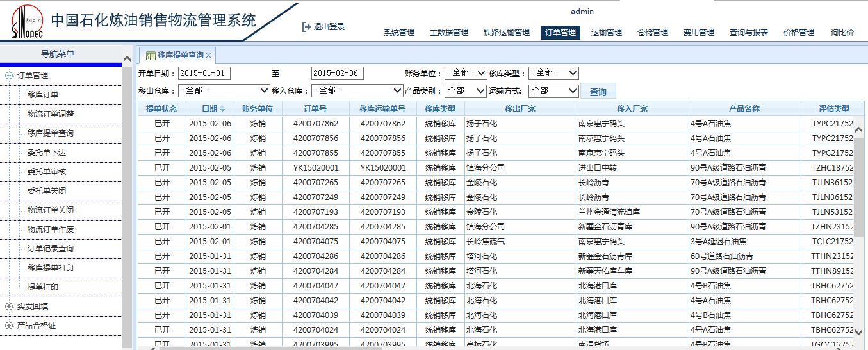Open the 系统管理 menu
Viewport: 868px width, 350px height.
coord(399,33)
